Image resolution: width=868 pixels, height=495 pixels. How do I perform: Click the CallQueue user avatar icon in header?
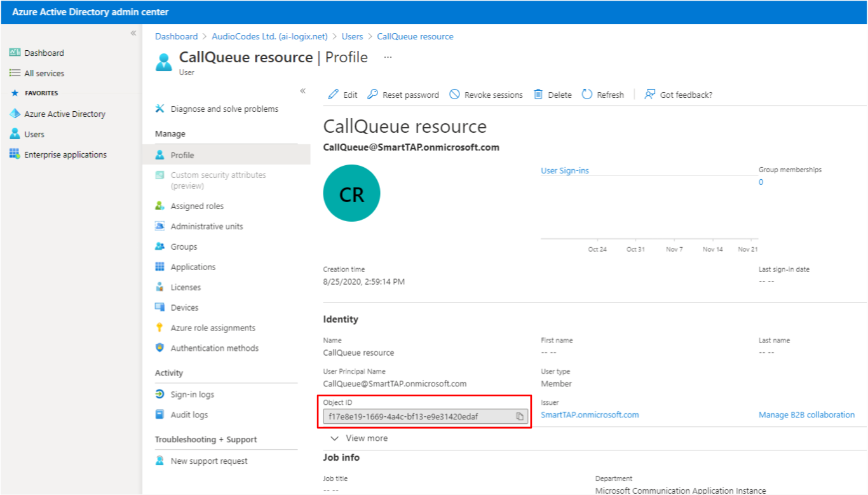(163, 62)
